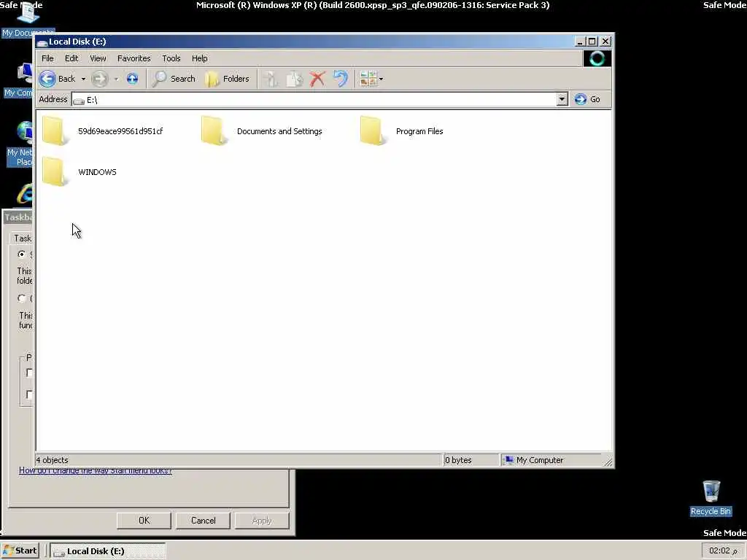This screenshot has width=747, height=560.
Task: Select the first radio button in Taskbar dialog
Action: (x=21, y=254)
